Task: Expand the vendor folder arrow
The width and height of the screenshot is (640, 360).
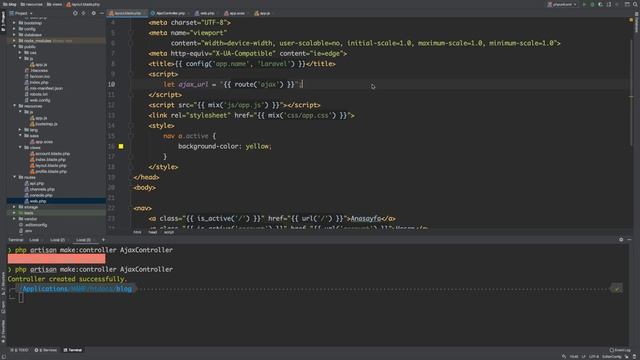Action: (14, 219)
